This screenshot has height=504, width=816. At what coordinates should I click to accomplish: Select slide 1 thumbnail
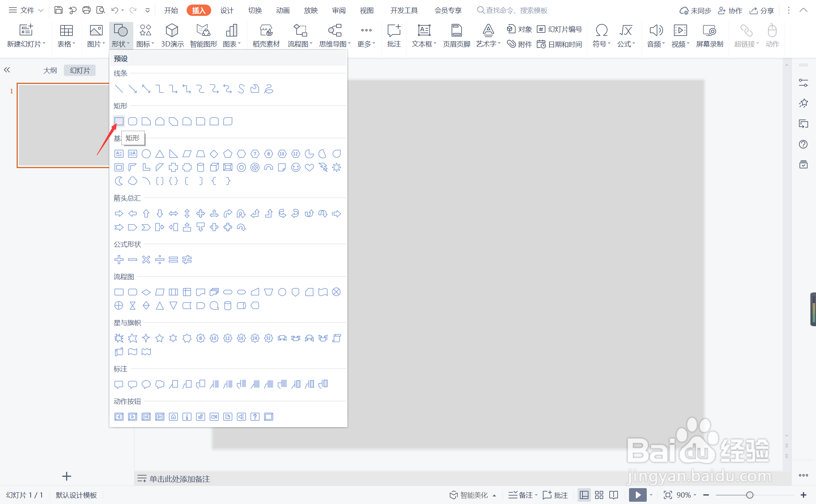click(63, 125)
